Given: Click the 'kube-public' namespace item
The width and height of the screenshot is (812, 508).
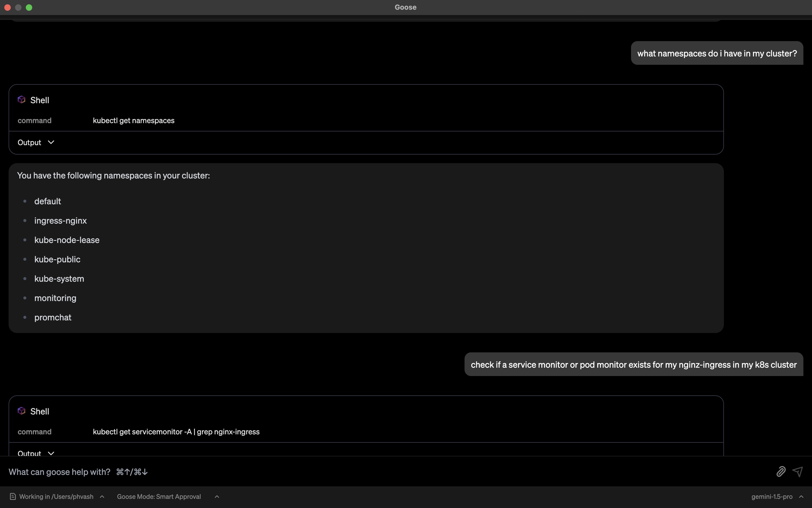Looking at the screenshot, I should pos(57,259).
